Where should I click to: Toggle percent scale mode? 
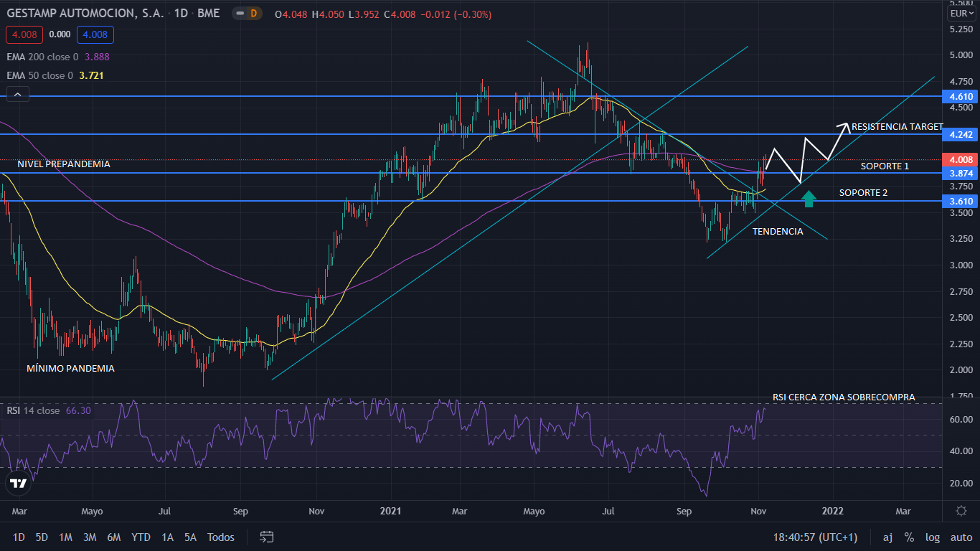(909, 537)
